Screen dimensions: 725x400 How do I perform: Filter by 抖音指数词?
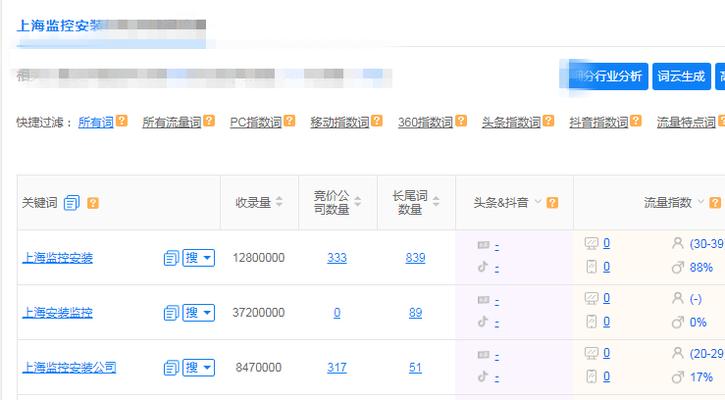pos(599,122)
